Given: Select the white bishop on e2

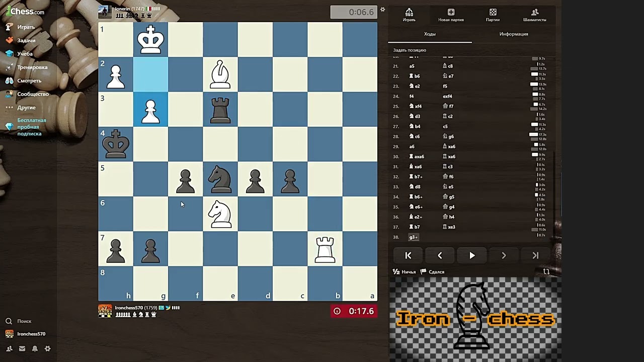Looking at the screenshot, I should (x=220, y=74).
